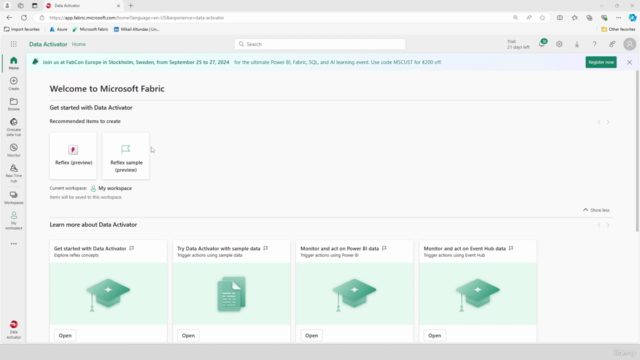The width and height of the screenshot is (640, 360).
Task: Open the app launcher waffle menu
Action: [x=13, y=44]
